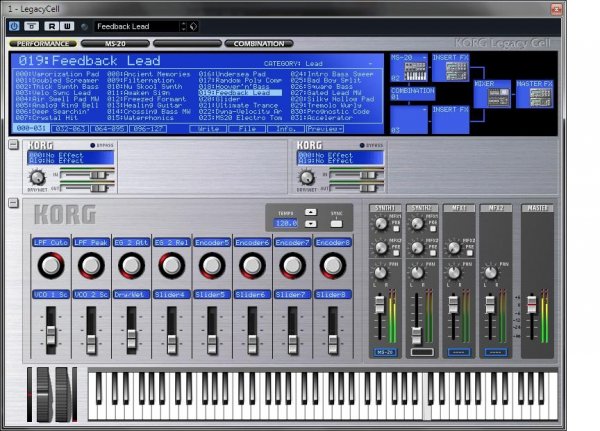Click the VCO 1 Sc slider handle
Screen dimensions: 600x431
(x=51, y=336)
